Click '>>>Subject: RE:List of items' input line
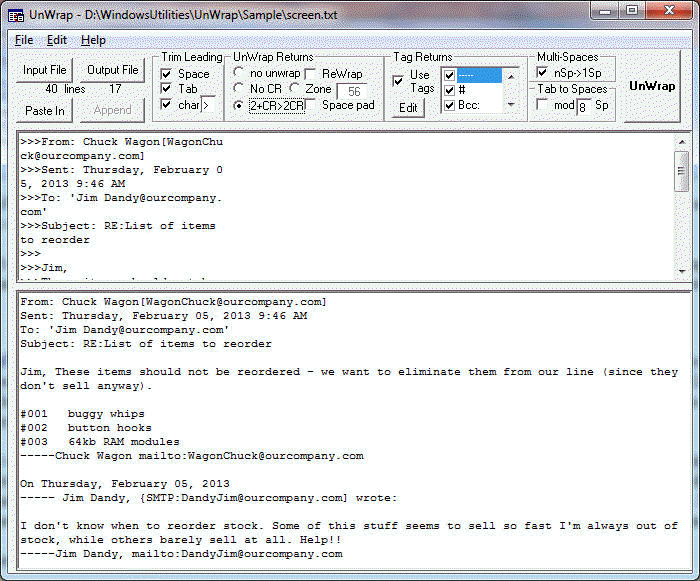The height and width of the screenshot is (581, 700). pos(118,226)
